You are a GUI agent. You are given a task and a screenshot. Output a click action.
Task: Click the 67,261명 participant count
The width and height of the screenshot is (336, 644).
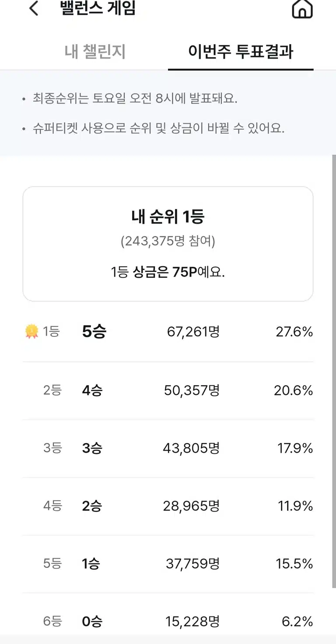[193, 332]
